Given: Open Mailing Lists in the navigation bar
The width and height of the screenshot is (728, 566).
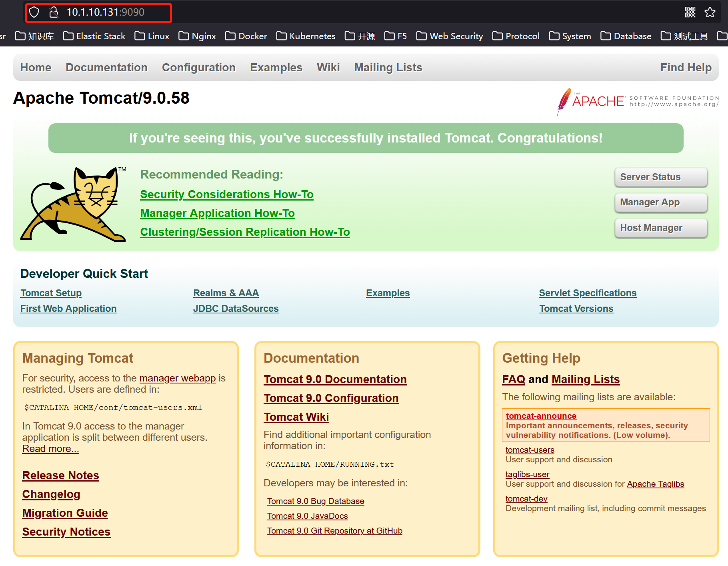Looking at the screenshot, I should (x=388, y=67).
